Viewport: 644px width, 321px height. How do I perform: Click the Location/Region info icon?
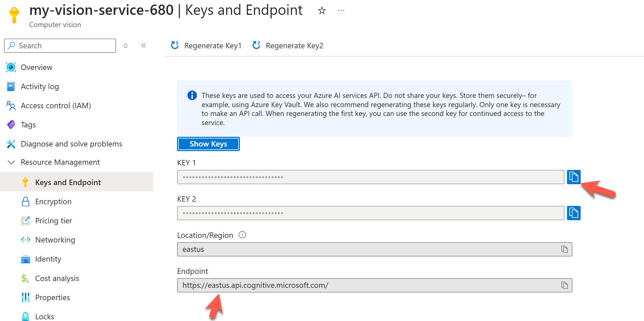coord(242,235)
